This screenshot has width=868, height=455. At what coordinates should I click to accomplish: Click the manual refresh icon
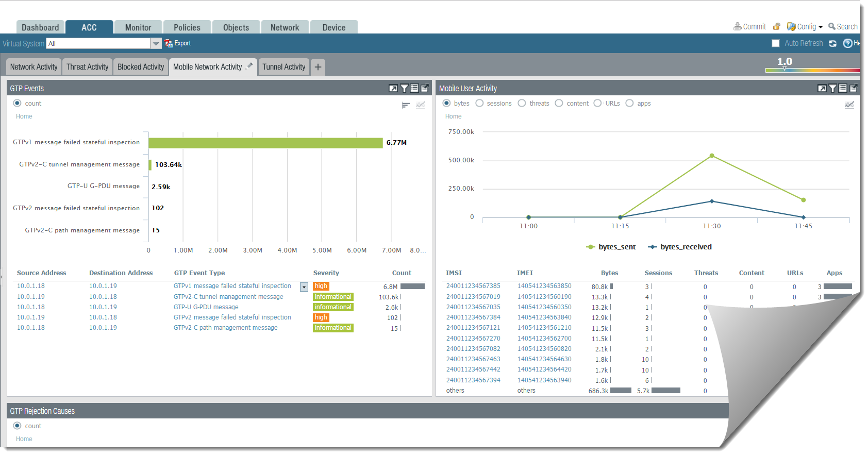[832, 44]
